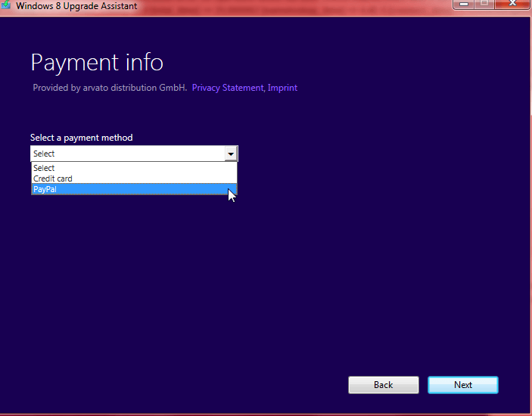Screen dimensions: 532x416
Task: Toggle the payment method dropdown arrow
Action: 231,154
